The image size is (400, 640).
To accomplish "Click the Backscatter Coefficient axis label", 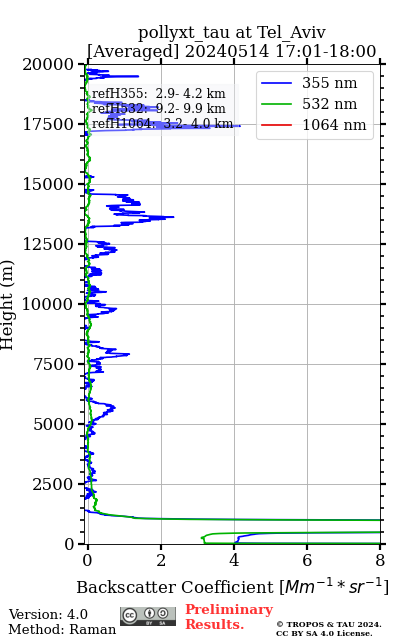I will [232, 587].
